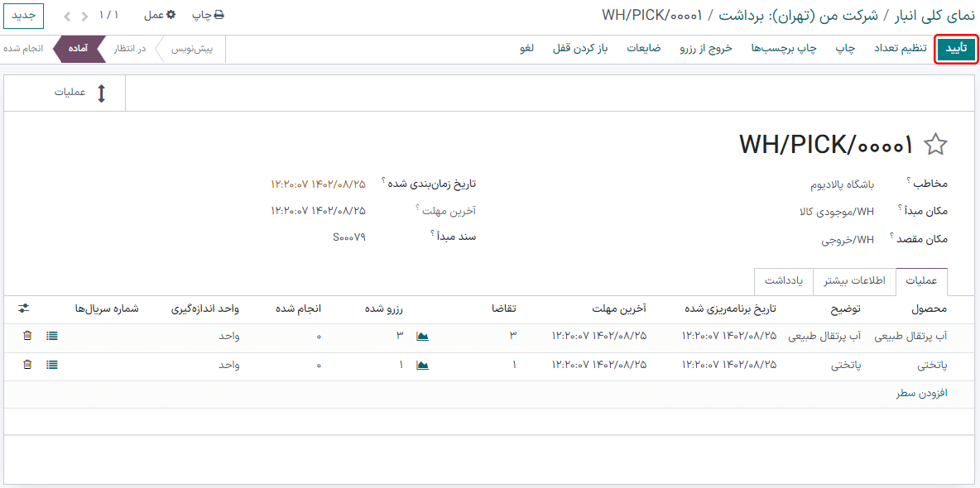Click رزرو شده column header
The height and width of the screenshot is (488, 980).
pyautogui.click(x=384, y=309)
